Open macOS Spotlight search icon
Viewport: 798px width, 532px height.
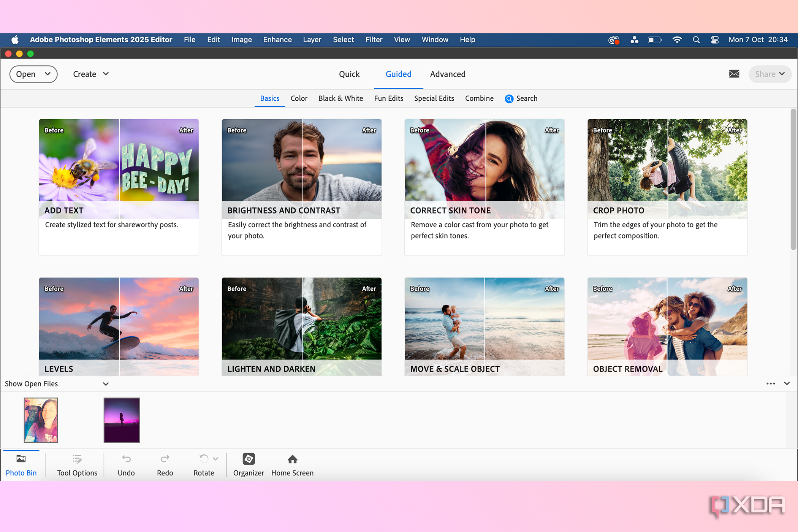(696, 40)
